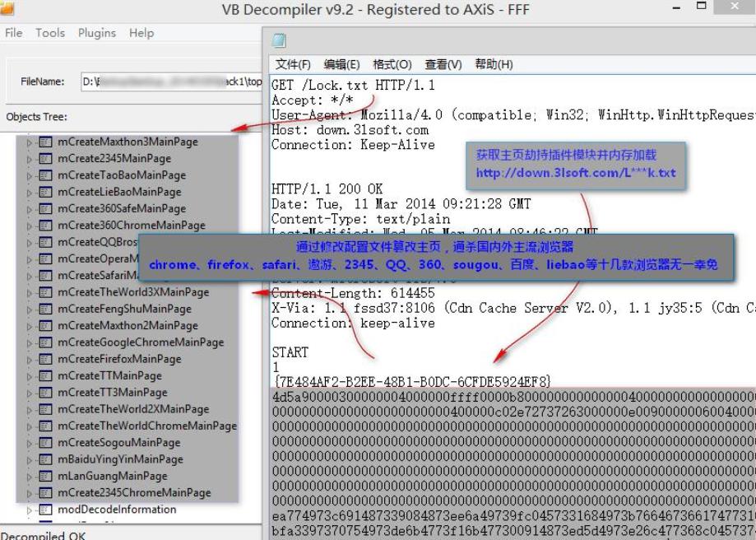Image resolution: width=756 pixels, height=540 pixels.
Task: Click the 'Host: down.3lsoft.com' line
Action: point(350,130)
